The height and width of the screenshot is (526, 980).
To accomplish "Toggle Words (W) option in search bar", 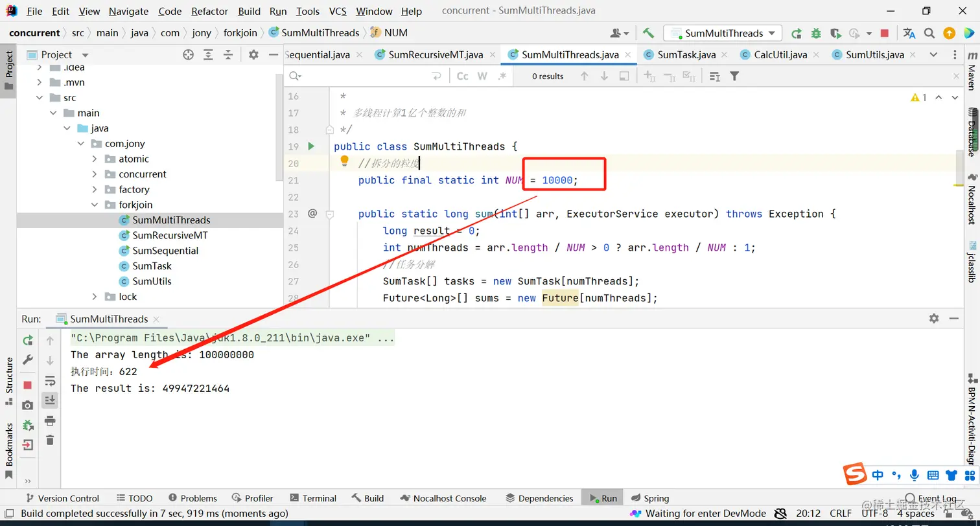I will (482, 76).
